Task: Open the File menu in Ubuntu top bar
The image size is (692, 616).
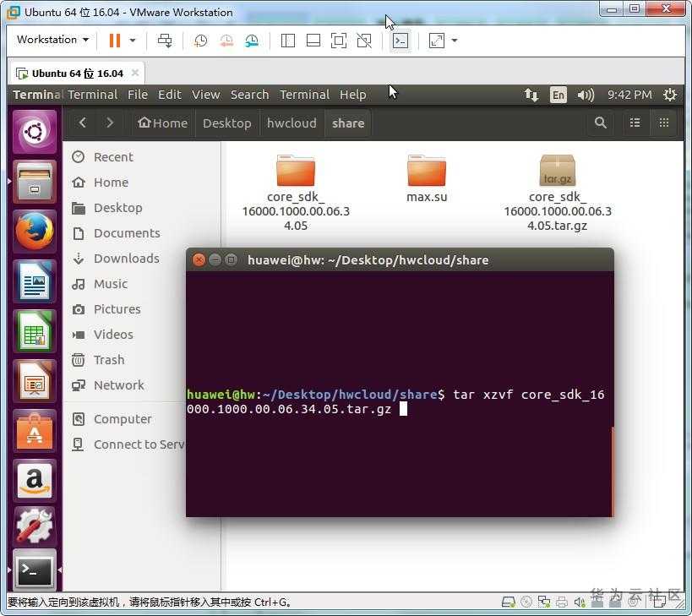Action: pos(138,95)
